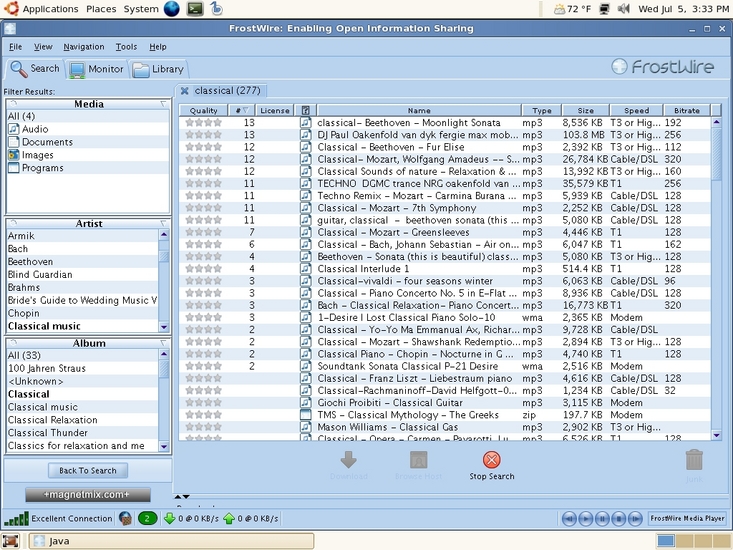Image resolution: width=733 pixels, height=550 pixels.
Task: Click media player stop button
Action: pyautogui.click(x=618, y=518)
